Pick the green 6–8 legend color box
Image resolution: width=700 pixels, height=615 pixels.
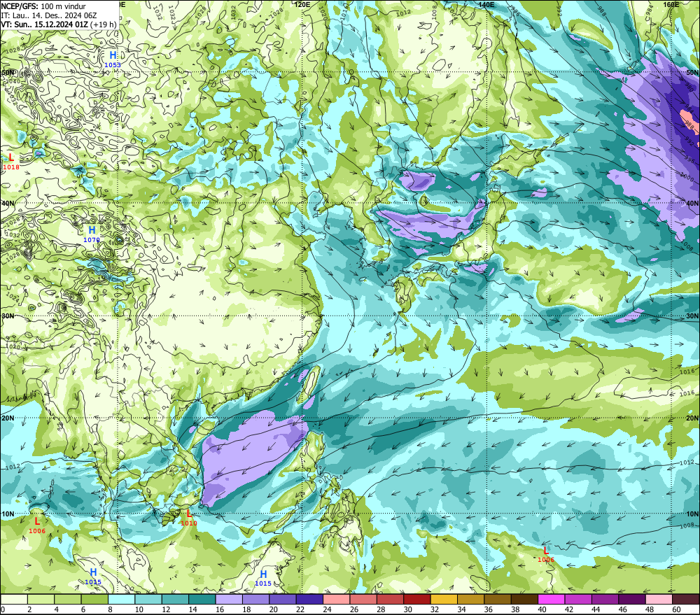click(x=94, y=599)
